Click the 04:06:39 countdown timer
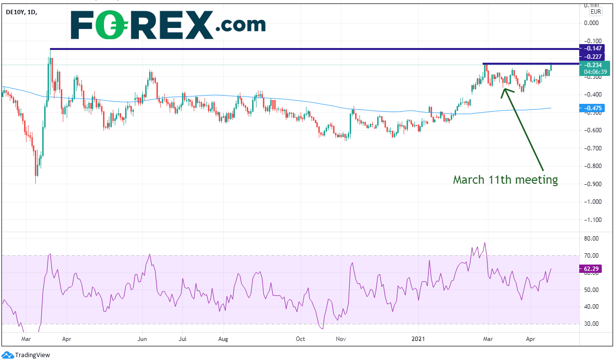 [x=595, y=72]
